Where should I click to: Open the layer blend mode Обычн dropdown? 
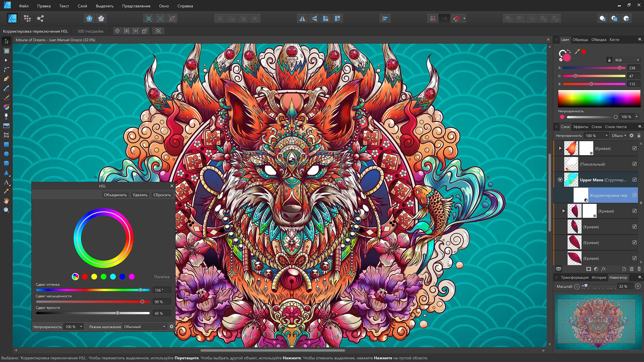point(619,136)
